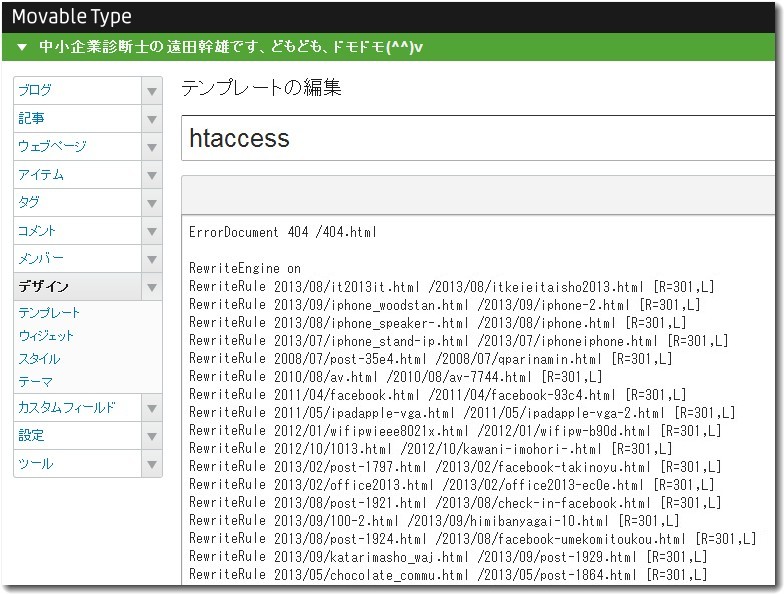Expand the コメント menu arrow

(152, 231)
